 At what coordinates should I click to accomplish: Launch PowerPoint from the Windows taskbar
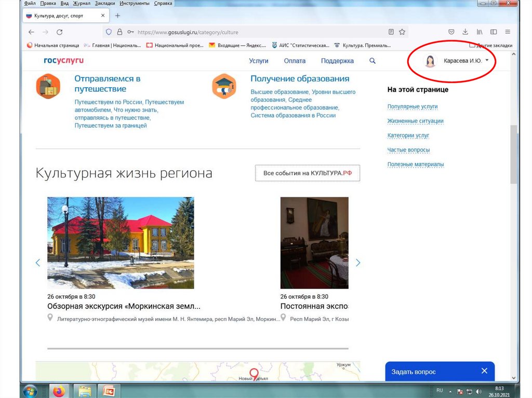[x=110, y=390]
